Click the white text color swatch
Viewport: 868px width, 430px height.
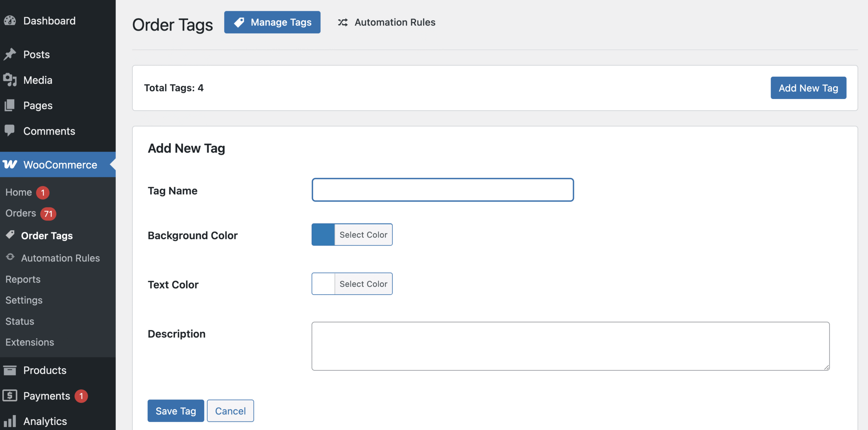click(x=323, y=284)
